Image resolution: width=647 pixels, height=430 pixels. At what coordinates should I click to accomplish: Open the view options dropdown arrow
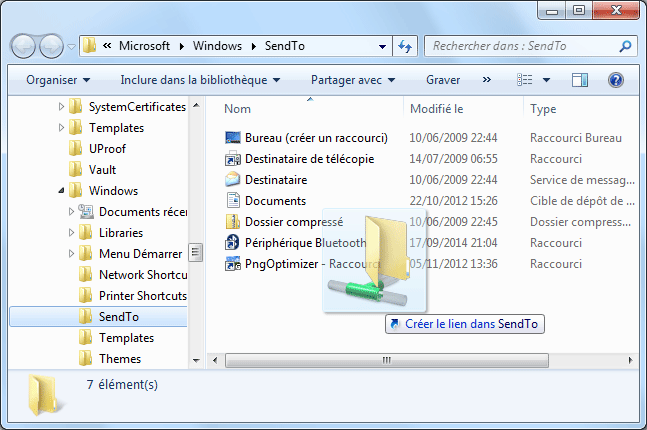[x=546, y=80]
